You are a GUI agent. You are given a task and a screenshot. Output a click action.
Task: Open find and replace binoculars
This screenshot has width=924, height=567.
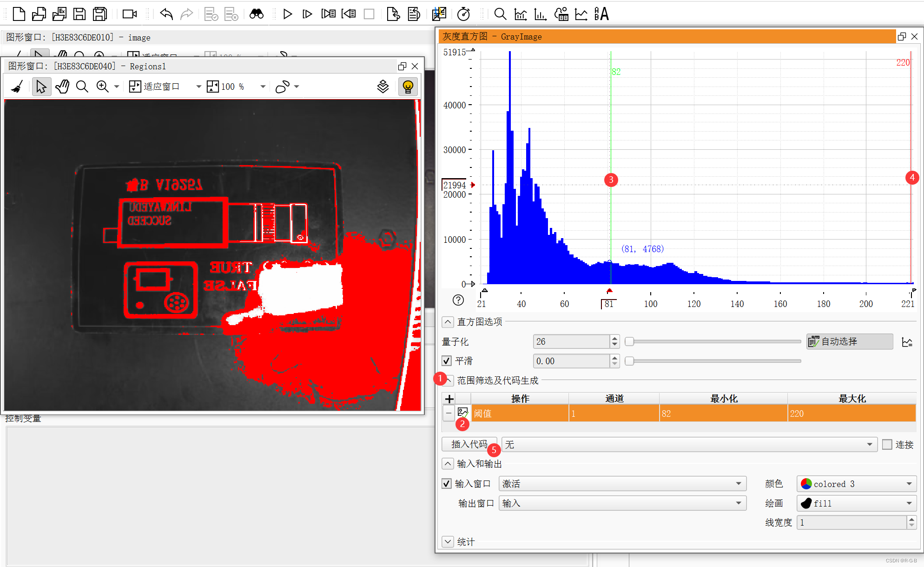click(x=257, y=14)
